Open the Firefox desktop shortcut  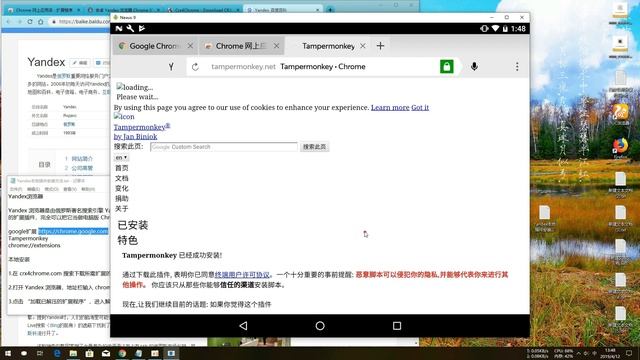(x=620, y=148)
